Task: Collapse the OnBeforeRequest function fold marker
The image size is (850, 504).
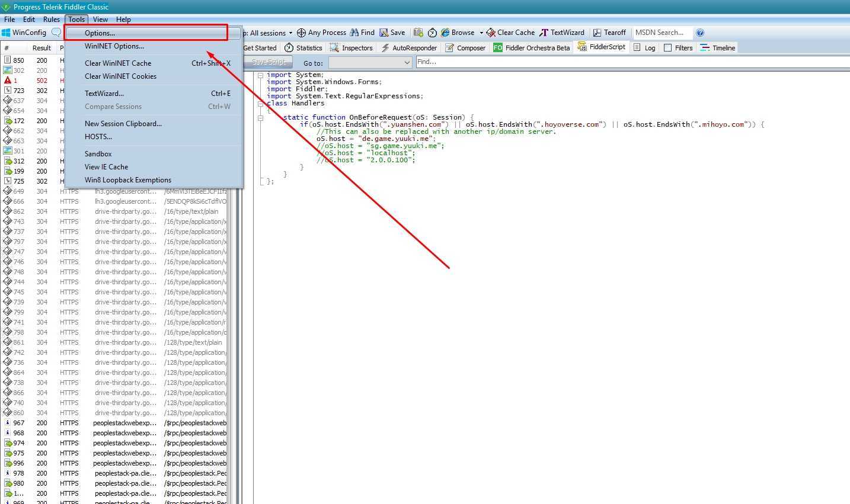Action: (x=260, y=118)
